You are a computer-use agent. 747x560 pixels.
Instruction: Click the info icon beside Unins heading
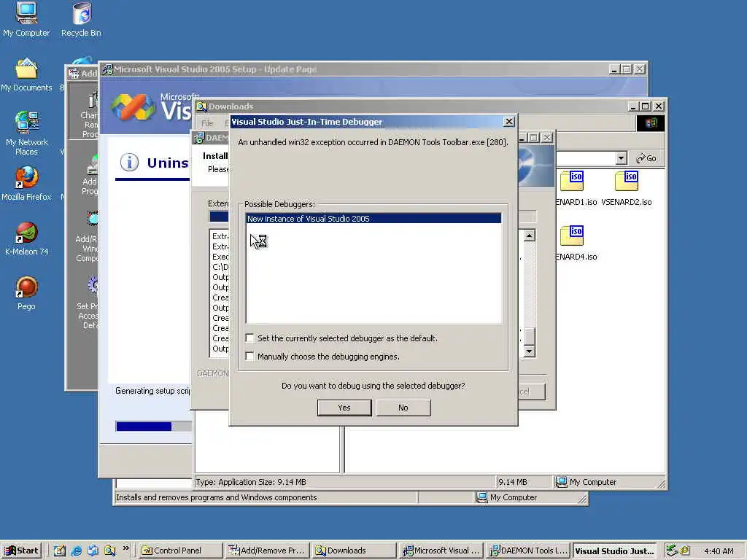[129, 163]
